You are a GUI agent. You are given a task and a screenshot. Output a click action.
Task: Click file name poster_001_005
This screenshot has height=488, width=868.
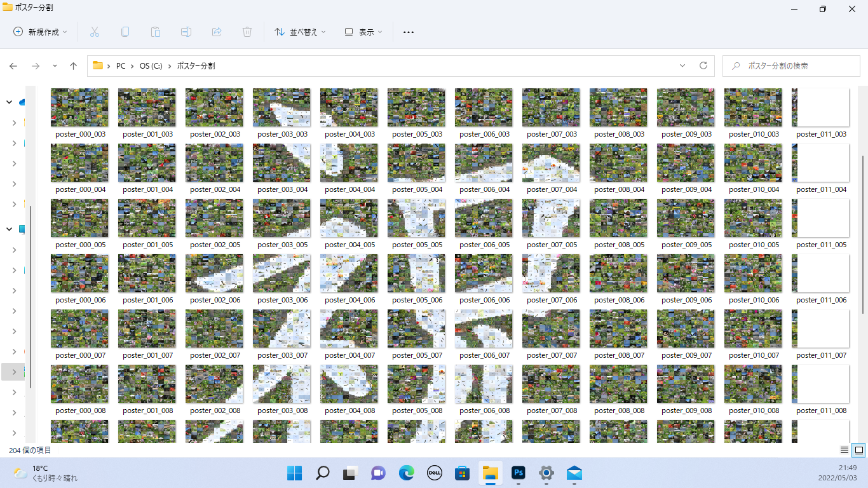click(x=148, y=245)
